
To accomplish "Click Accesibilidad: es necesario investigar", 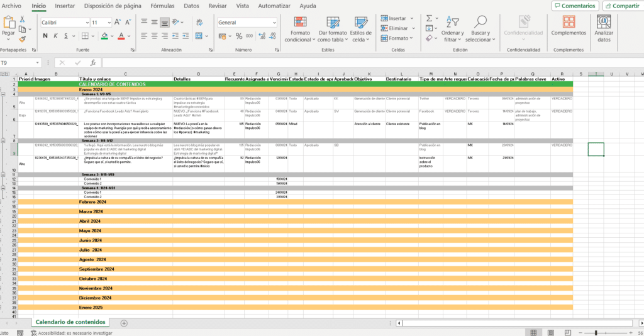I will 72,333.
